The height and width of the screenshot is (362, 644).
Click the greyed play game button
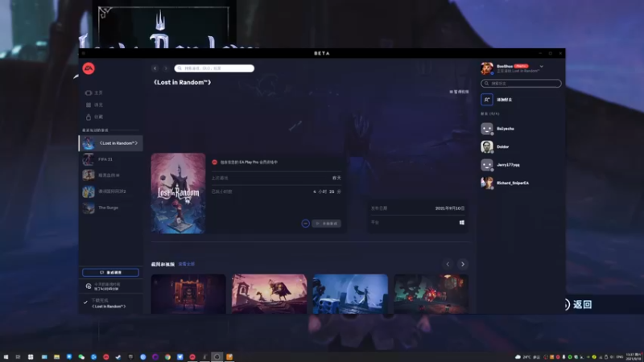[327, 224]
